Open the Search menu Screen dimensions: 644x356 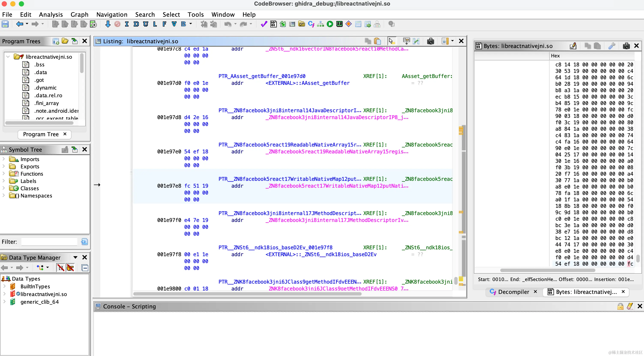pos(145,15)
